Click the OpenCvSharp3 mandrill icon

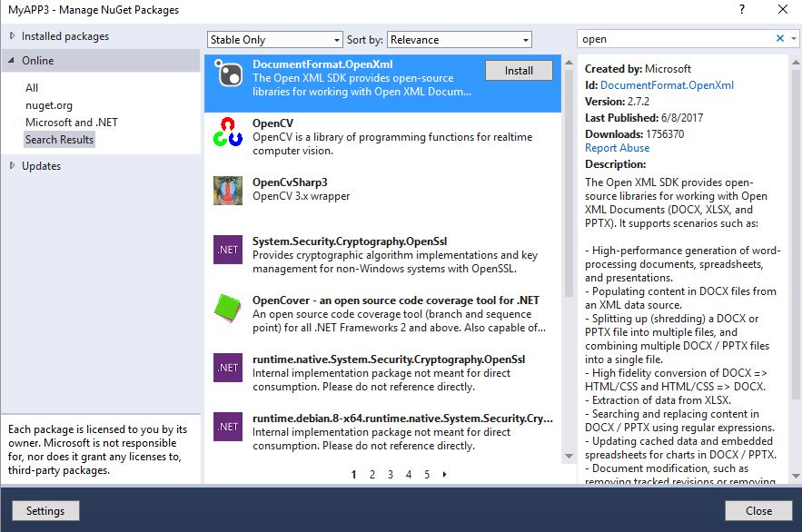228,191
